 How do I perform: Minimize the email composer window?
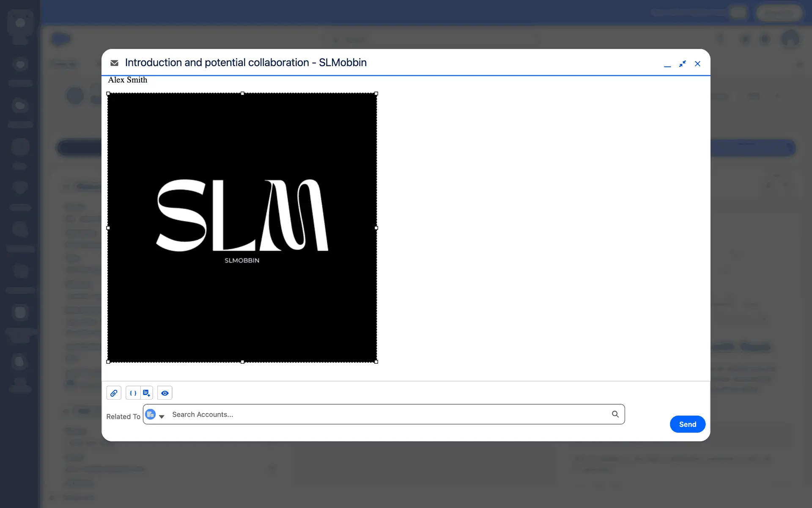point(667,64)
